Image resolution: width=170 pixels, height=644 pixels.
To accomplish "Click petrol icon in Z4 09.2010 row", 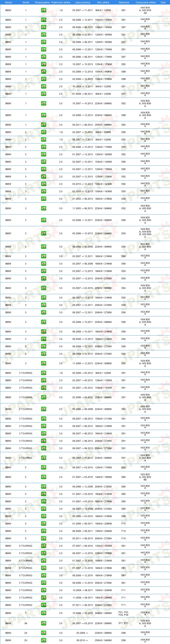I will 43,641.
